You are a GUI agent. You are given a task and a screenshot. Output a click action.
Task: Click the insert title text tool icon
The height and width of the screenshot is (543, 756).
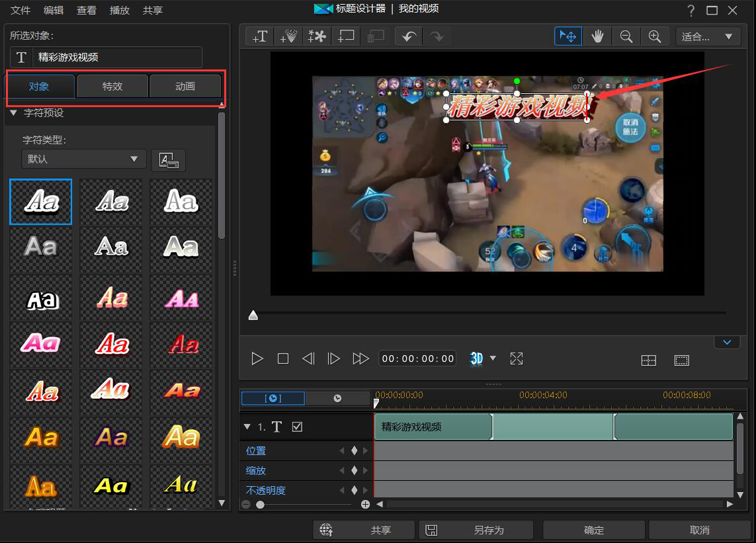(259, 36)
